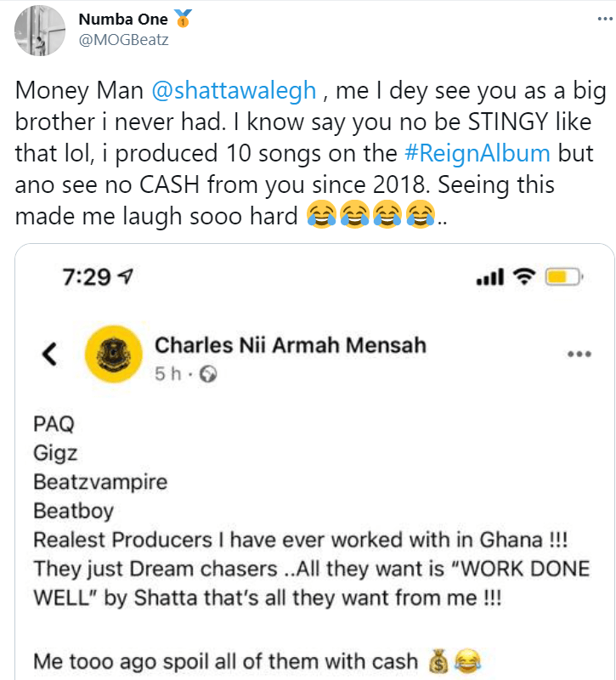The height and width of the screenshot is (680, 616).
Task: Click the Realest Producers post text
Action: [x=301, y=540]
